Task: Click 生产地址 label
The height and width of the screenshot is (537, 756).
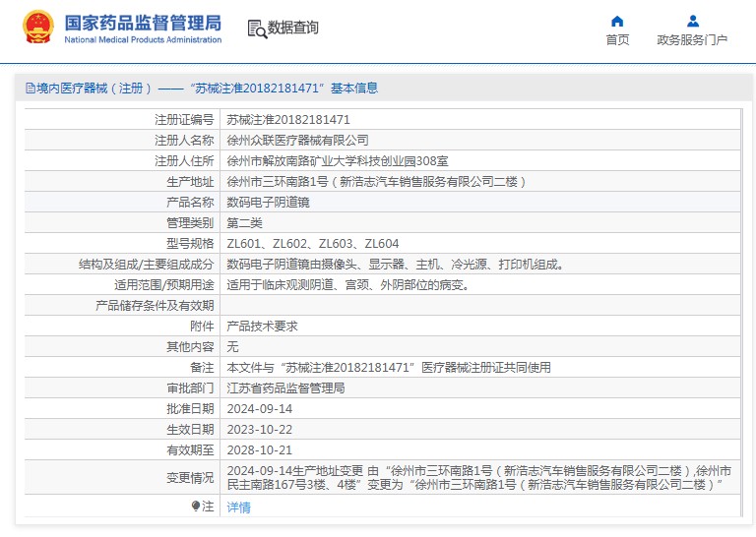Action: (x=190, y=182)
